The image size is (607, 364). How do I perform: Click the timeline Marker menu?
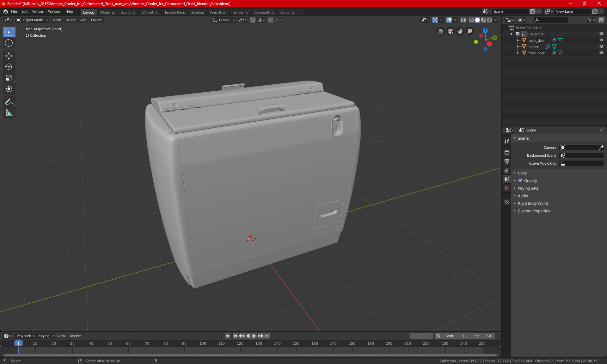[x=75, y=336]
